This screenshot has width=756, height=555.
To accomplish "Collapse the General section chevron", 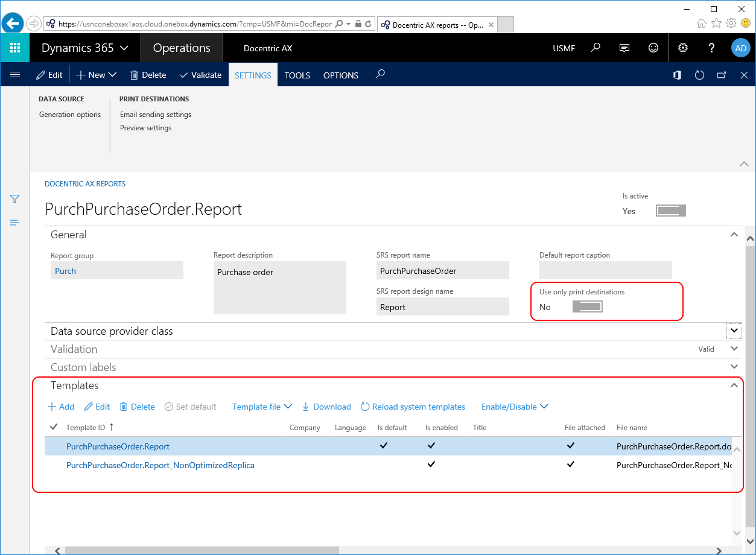I will coord(734,234).
